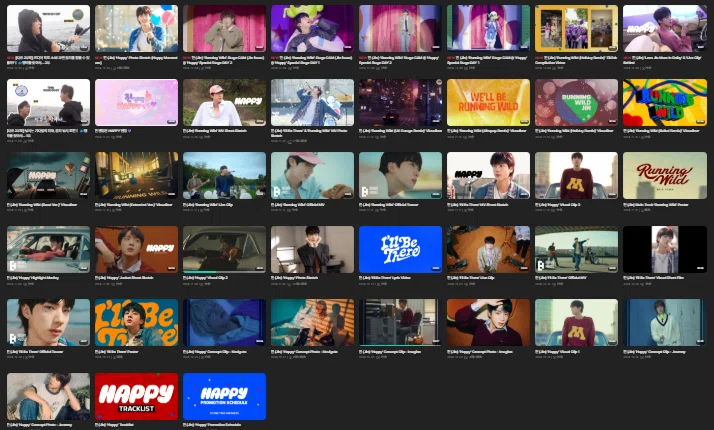Open thumbnail of man leaning from green car
Viewport: 714px width, 430px height.
point(48,250)
